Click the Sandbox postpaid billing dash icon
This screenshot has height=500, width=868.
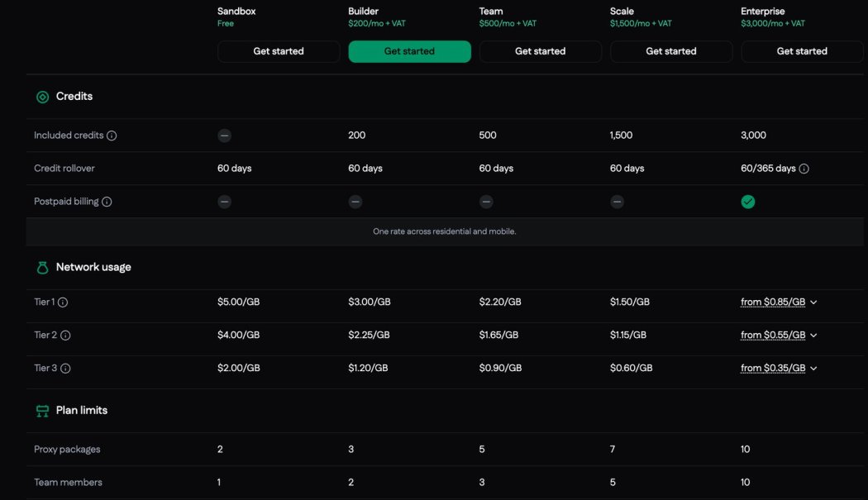click(x=224, y=202)
